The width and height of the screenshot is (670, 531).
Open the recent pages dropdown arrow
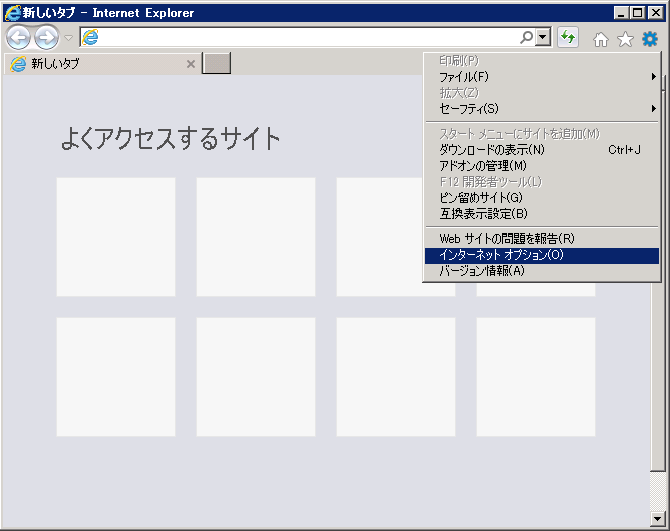[68, 38]
